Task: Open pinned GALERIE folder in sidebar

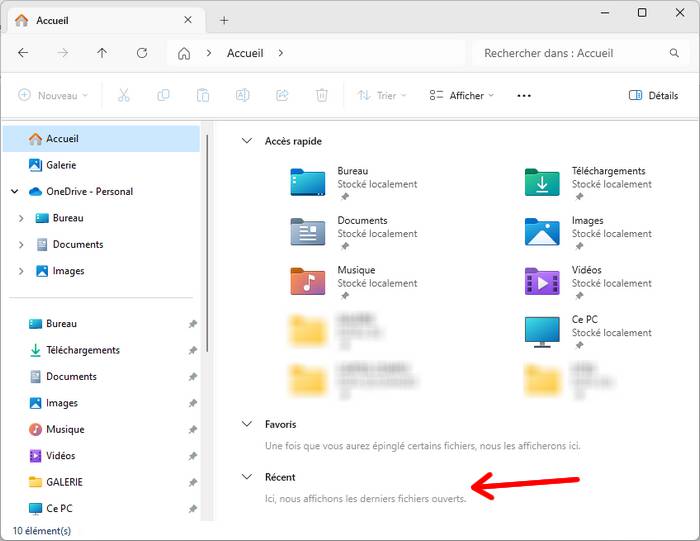Action: tap(64, 482)
